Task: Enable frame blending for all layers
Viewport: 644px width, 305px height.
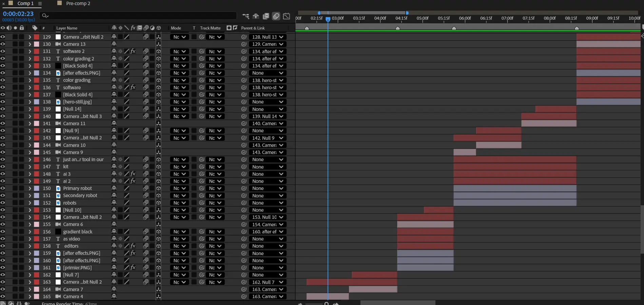Action: 266,16
